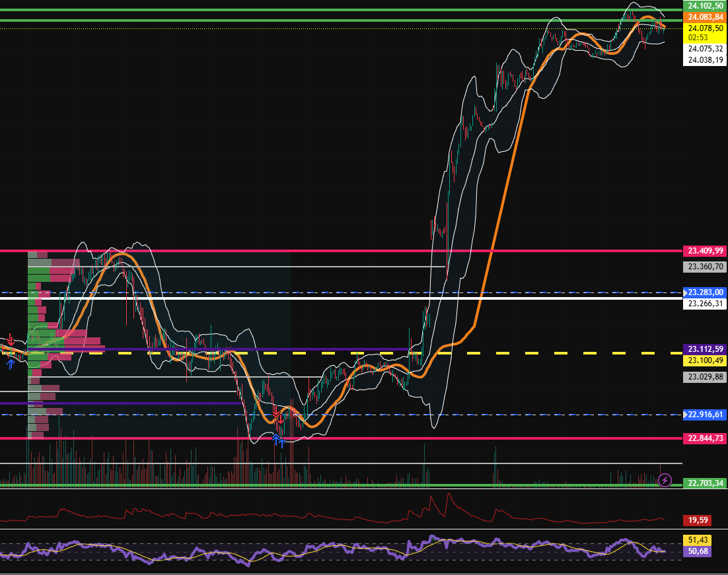Viewport: 728px width, 575px height.
Task: Click the purple lightning bolt icon
Action: 665,480
